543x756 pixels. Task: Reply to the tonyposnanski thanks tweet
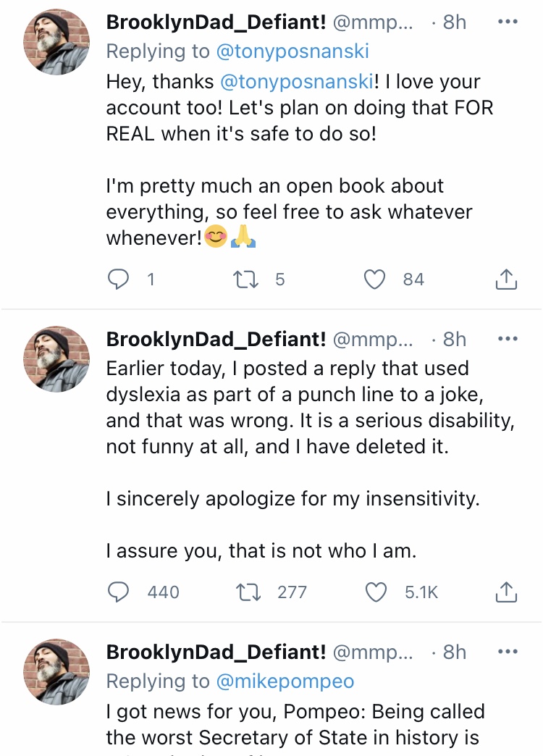(118, 280)
